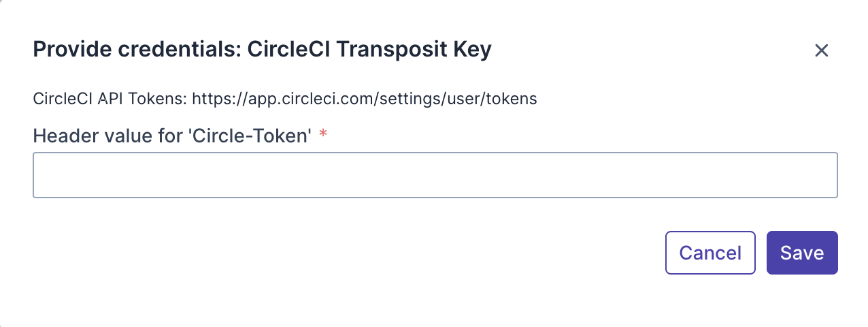Click the "Header value for 'Circle-Token'" label
Image resolution: width=868 pixels, height=327 pixels.
[x=172, y=136]
